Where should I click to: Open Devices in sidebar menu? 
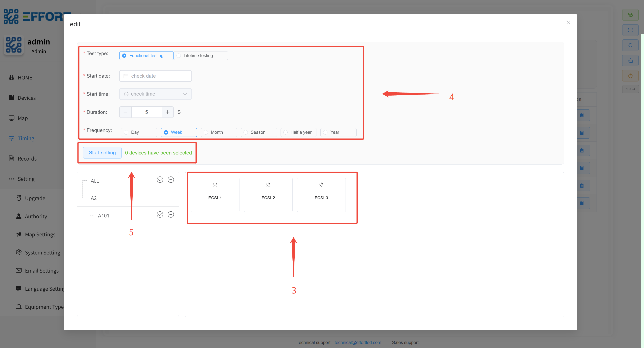click(x=27, y=98)
